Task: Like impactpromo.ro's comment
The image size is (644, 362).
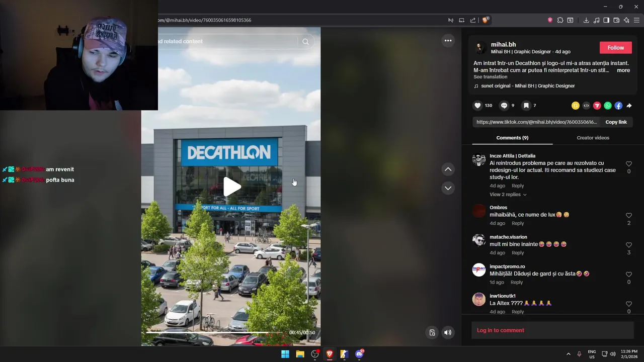Action: coord(629,275)
